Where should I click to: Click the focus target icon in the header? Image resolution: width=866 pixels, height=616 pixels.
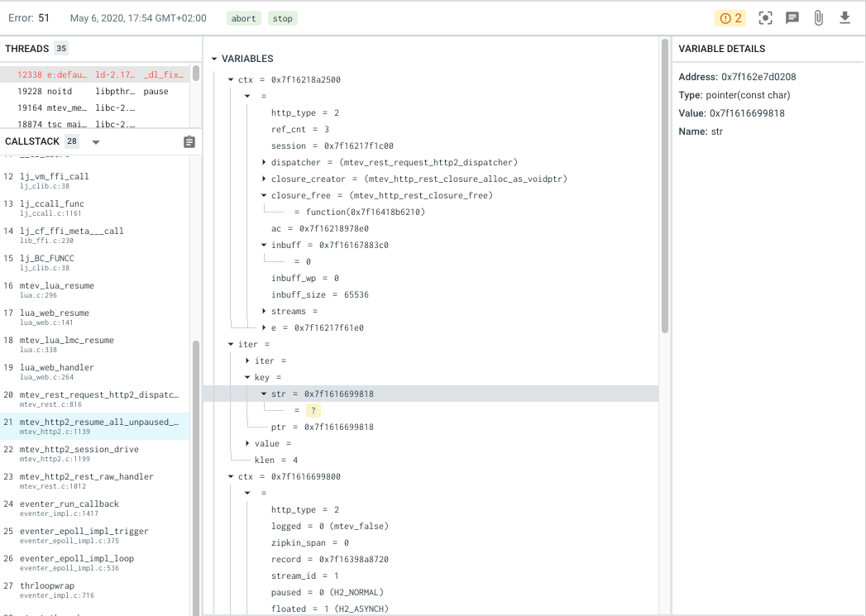coord(765,18)
